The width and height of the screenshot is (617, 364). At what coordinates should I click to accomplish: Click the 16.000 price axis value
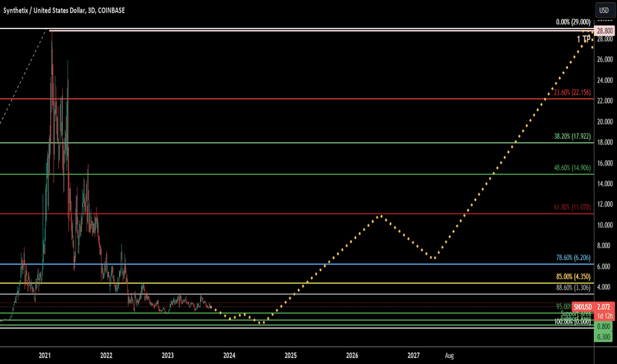(605, 163)
